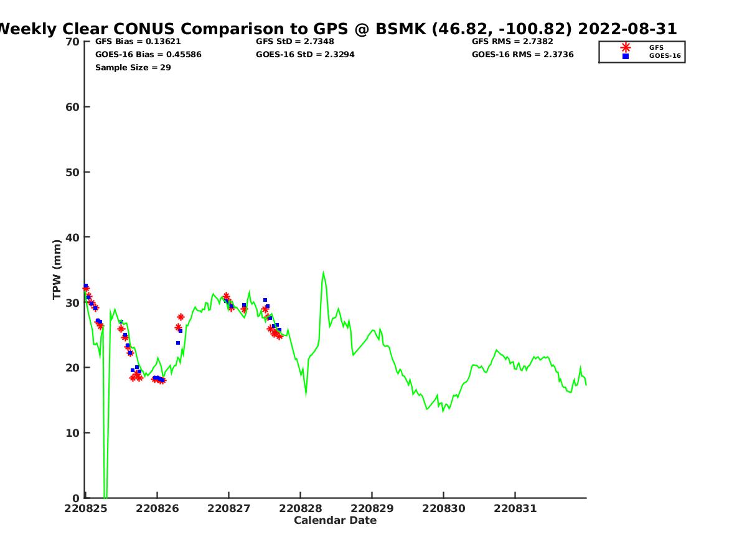Select the 'GFS StD = 2.7348' text
The image size is (747, 560).
pyautogui.click(x=295, y=42)
